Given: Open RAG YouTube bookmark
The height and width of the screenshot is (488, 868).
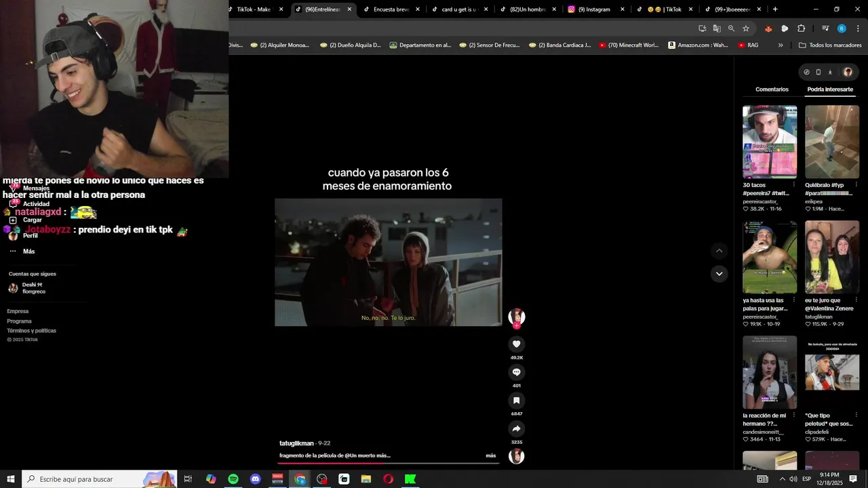Looking at the screenshot, I should [748, 45].
